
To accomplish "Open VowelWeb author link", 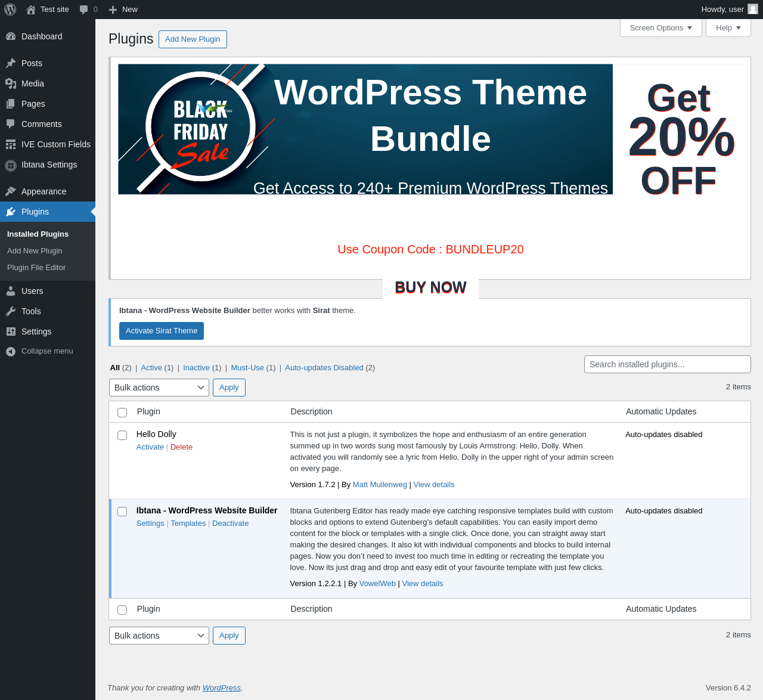I will coord(377,584).
